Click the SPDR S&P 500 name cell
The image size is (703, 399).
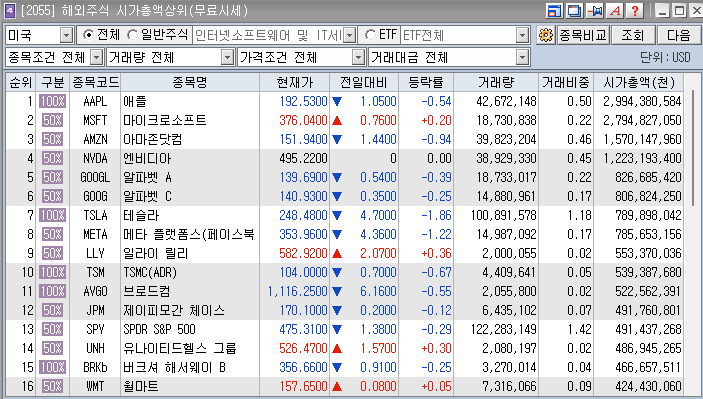(x=190, y=330)
